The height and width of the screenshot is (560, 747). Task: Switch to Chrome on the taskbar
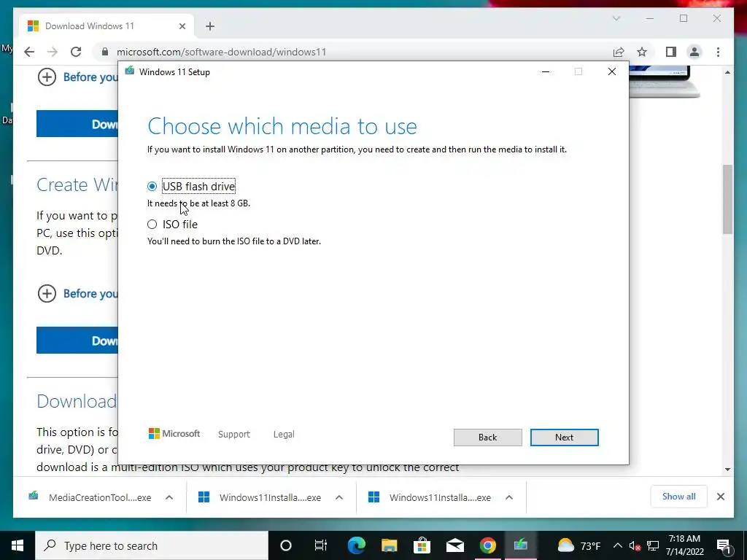[487, 545]
